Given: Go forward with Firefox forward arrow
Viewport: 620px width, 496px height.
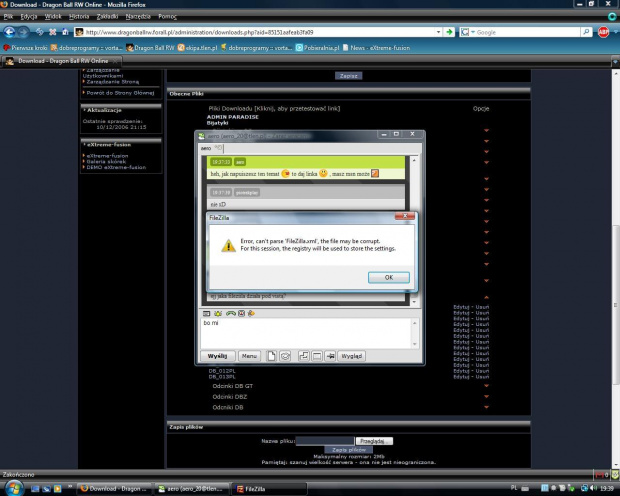Looking at the screenshot, I should coord(23,32).
